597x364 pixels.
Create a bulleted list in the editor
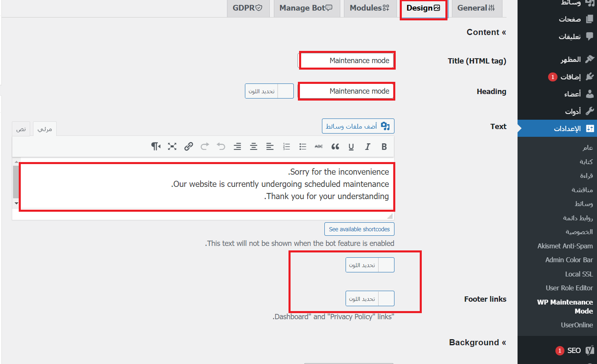point(302,147)
